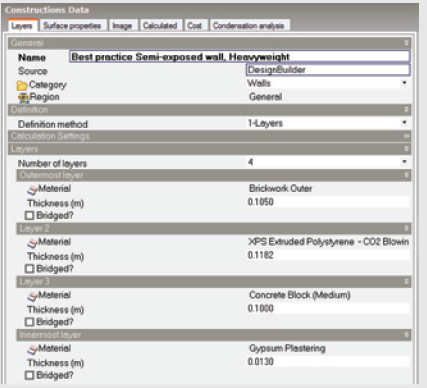Viewport: 427px width, 388px height.
Task: Click the Category folder icon
Action: click(x=22, y=86)
